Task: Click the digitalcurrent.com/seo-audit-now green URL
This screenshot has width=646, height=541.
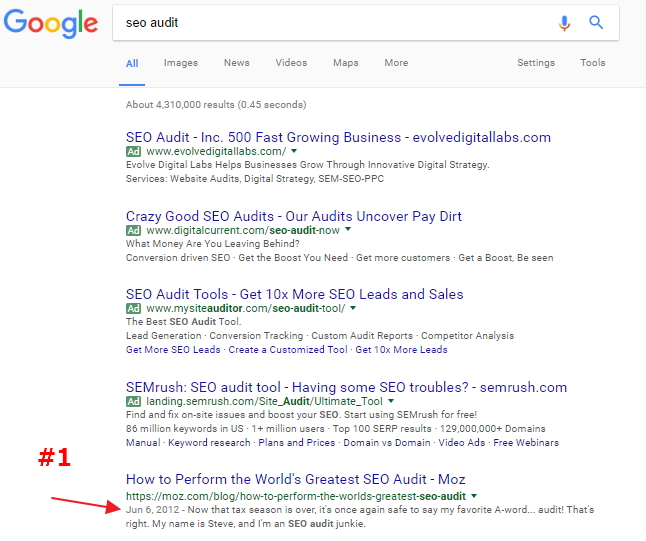Action: pos(243,230)
